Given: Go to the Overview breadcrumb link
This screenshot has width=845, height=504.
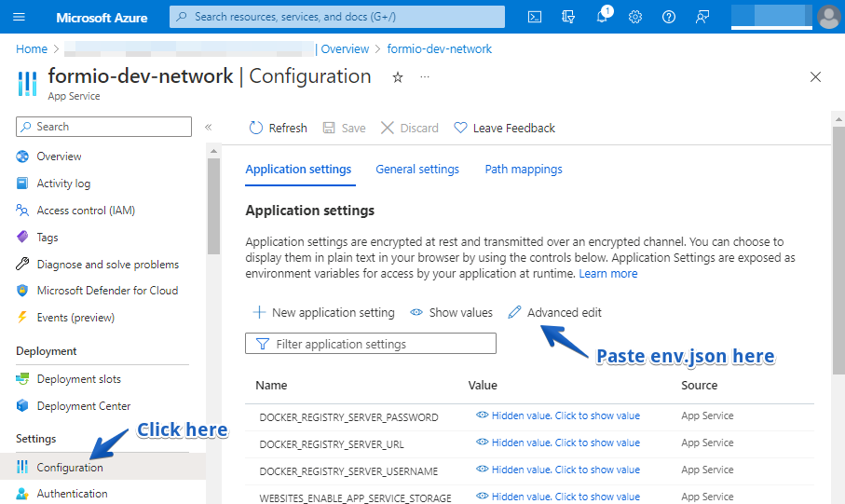Looking at the screenshot, I should [345, 49].
